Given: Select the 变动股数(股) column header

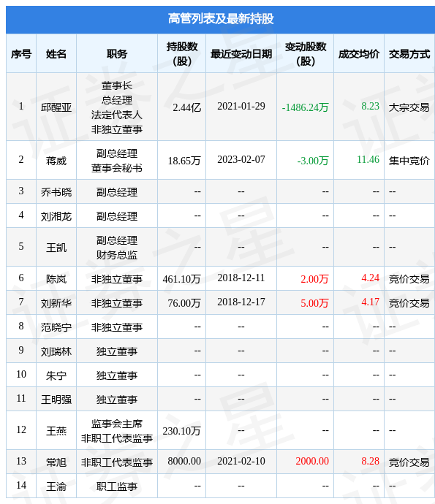Looking at the screenshot, I should 306,53.
